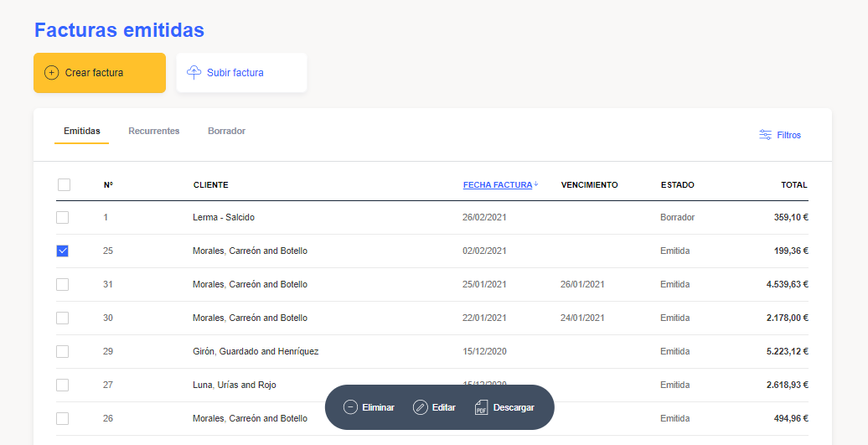Open the Borrador tab
868x445 pixels.
[226, 131]
